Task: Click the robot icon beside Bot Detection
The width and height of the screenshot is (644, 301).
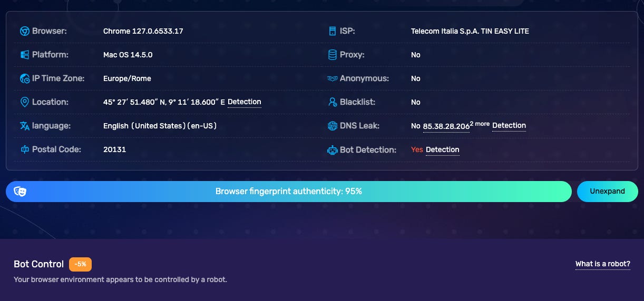Action: pos(333,150)
